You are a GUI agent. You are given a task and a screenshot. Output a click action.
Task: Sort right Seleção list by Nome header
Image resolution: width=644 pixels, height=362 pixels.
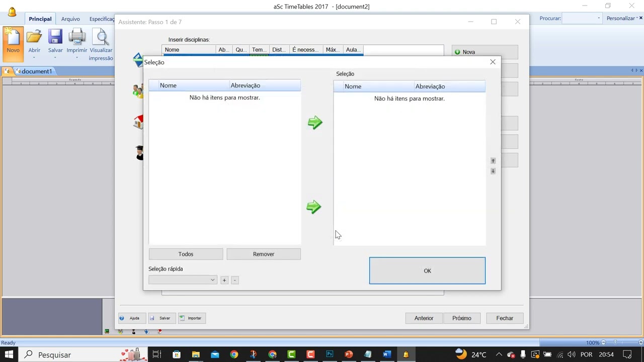click(378, 86)
